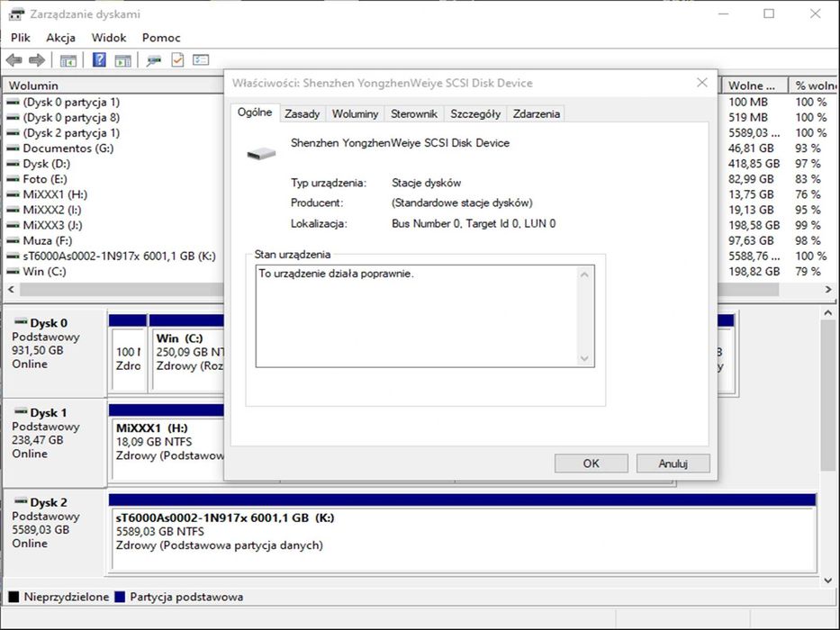Click the connect/refresh disk toolbar icon

click(154, 60)
